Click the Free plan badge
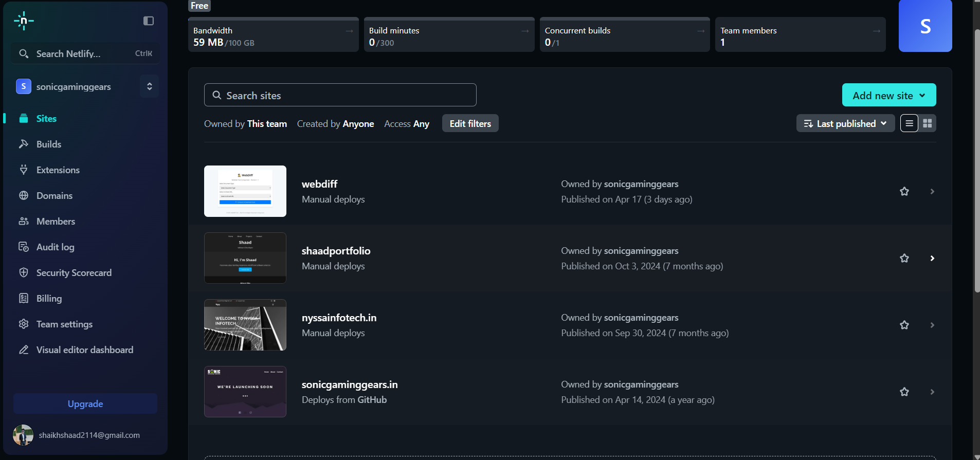 click(x=199, y=6)
